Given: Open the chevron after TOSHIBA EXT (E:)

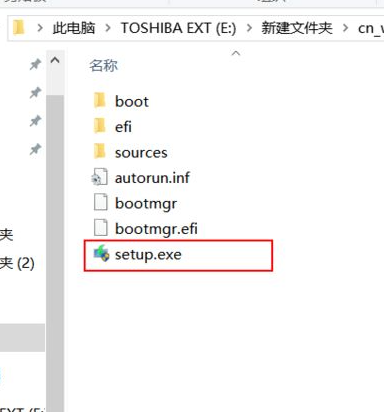Looking at the screenshot, I should pos(249,28).
